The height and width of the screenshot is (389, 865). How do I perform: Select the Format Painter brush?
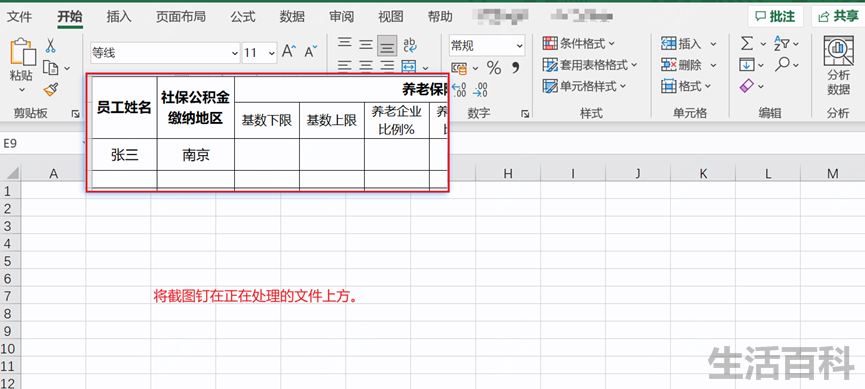tap(51, 89)
